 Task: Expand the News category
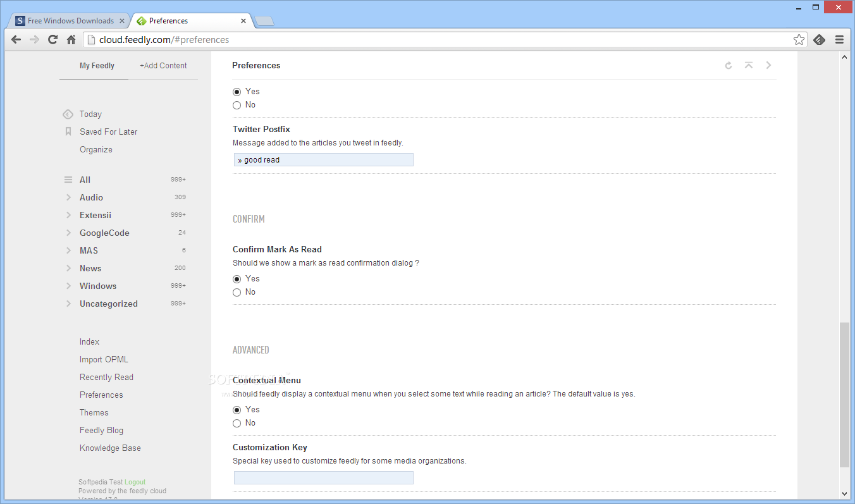point(68,268)
